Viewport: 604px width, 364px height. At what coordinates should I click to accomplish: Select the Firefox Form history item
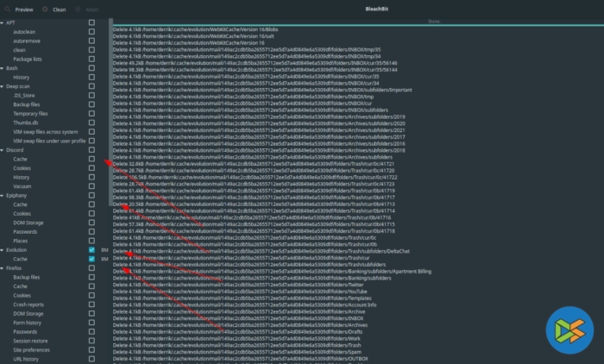pos(27,323)
